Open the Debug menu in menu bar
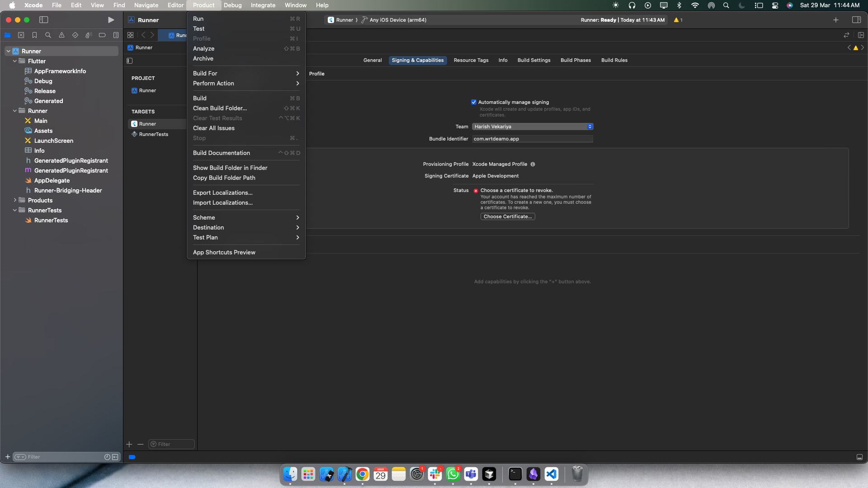Screen dimensions: 868x488 [232, 5]
